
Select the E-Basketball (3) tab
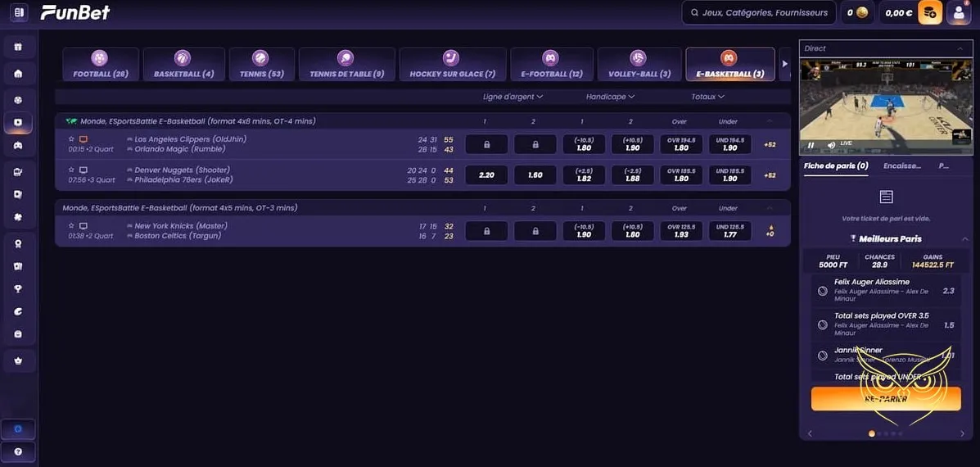pyautogui.click(x=730, y=65)
